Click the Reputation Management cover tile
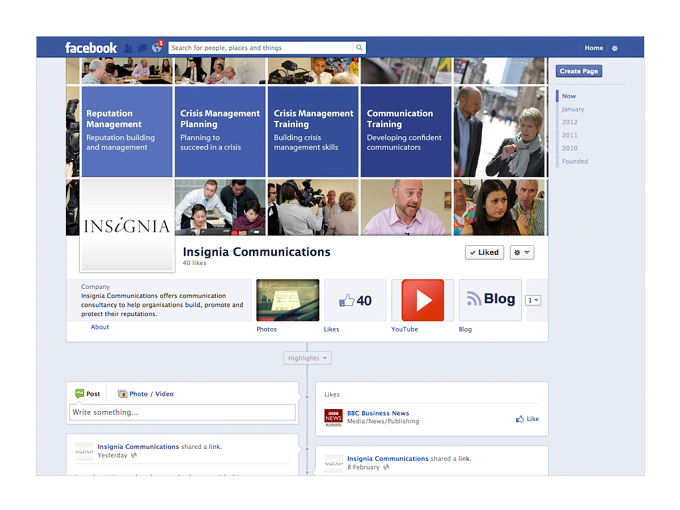 pyautogui.click(x=127, y=132)
